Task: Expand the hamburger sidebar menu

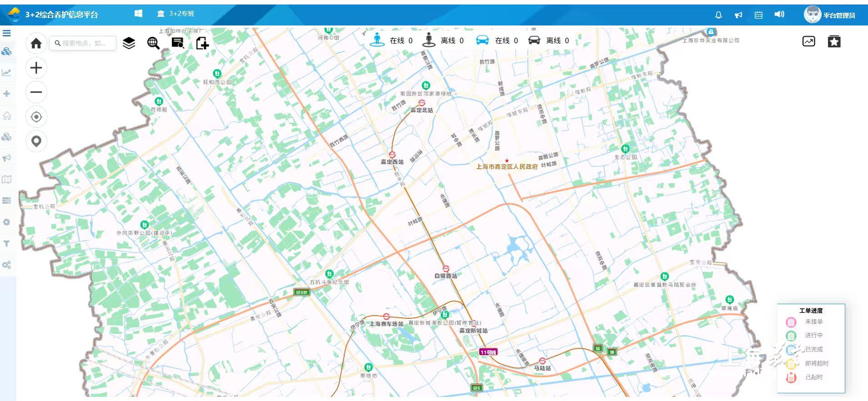Action: point(7,33)
